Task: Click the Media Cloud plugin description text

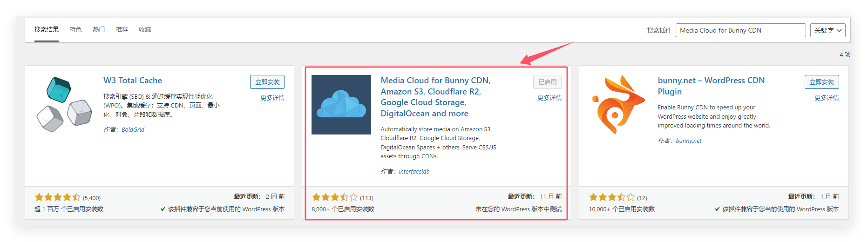Action: tap(438, 142)
